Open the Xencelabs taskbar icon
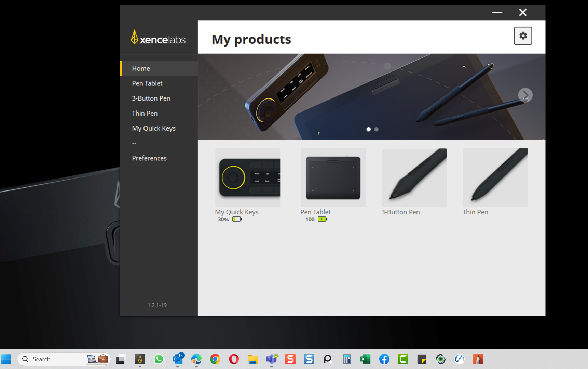This screenshot has height=369, width=588. pyautogui.click(x=140, y=359)
